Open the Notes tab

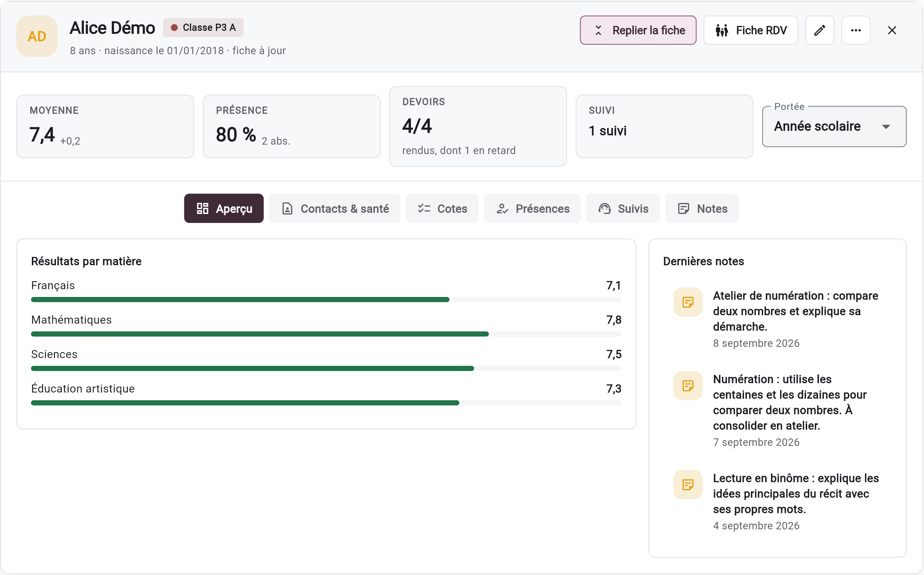coord(702,208)
